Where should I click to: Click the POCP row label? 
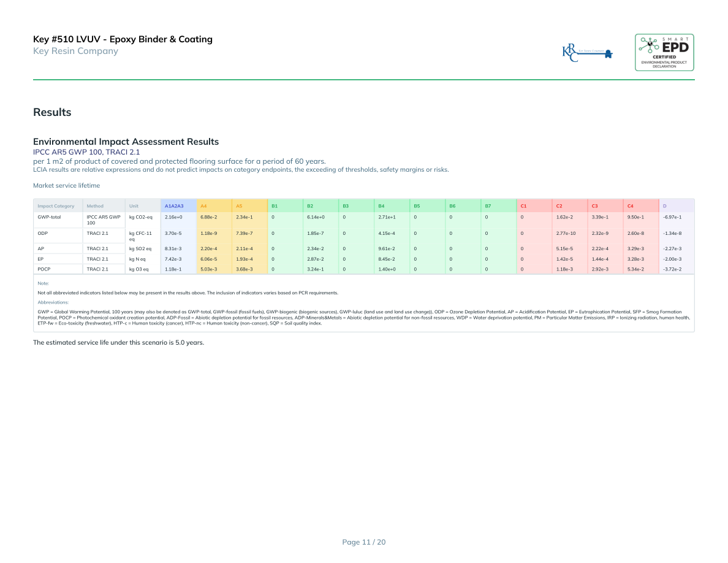coord(44,269)
